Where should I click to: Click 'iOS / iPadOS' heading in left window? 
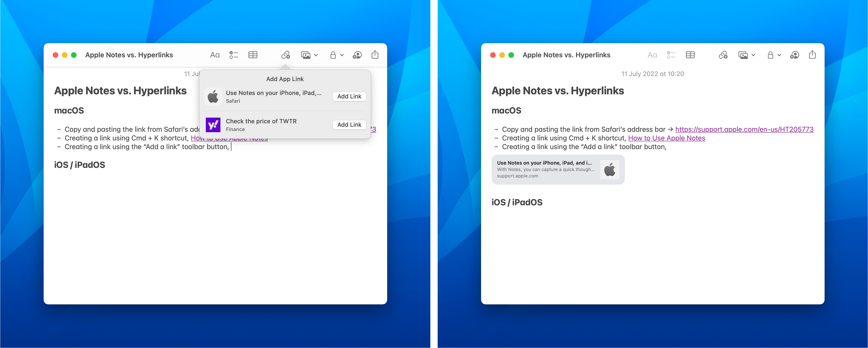(79, 165)
